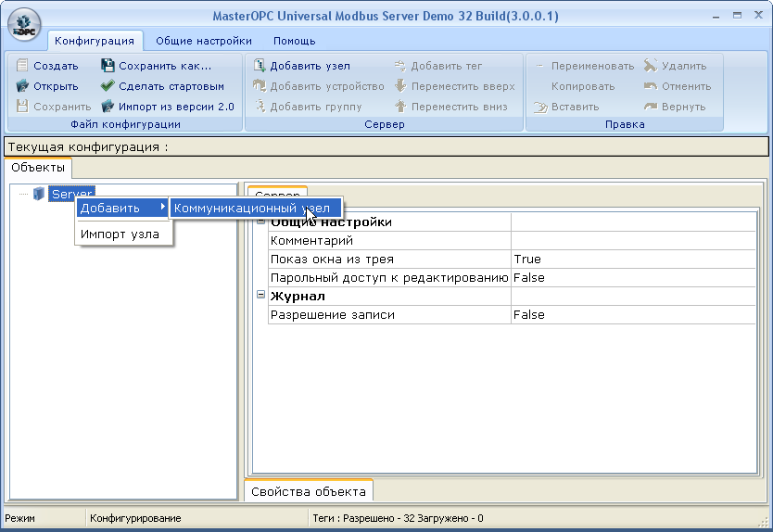This screenshot has height=532, width=773.
Task: Select the Объекты tab
Action: pyautogui.click(x=38, y=168)
